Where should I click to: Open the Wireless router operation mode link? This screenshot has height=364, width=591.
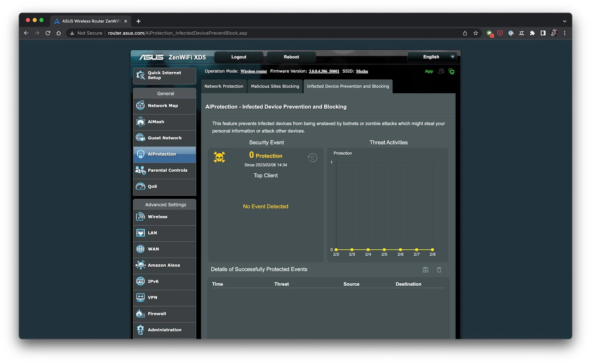[254, 71]
